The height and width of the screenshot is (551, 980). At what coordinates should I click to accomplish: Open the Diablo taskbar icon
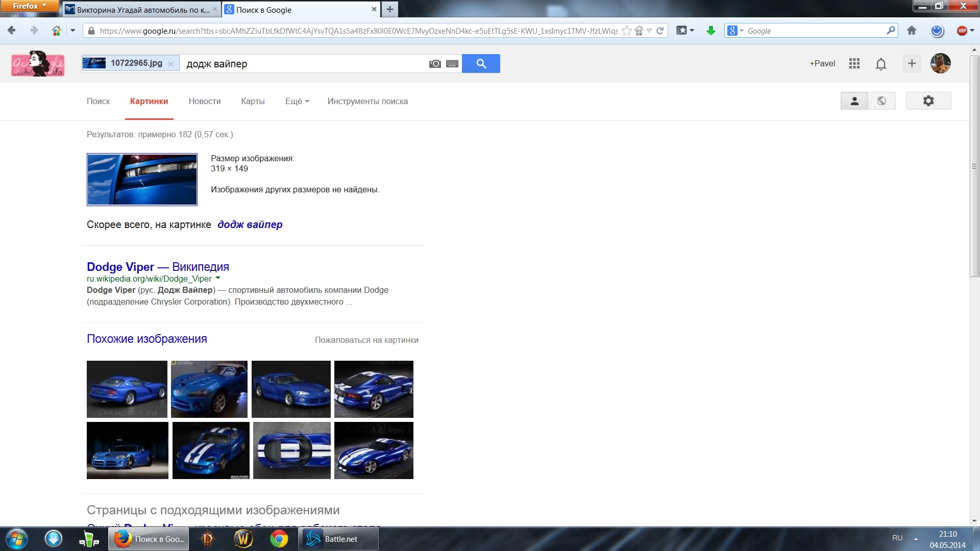point(207,539)
